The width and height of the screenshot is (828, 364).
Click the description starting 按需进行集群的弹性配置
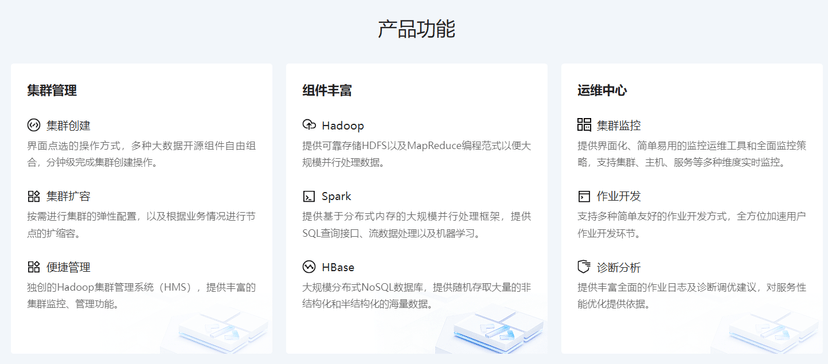(x=142, y=225)
